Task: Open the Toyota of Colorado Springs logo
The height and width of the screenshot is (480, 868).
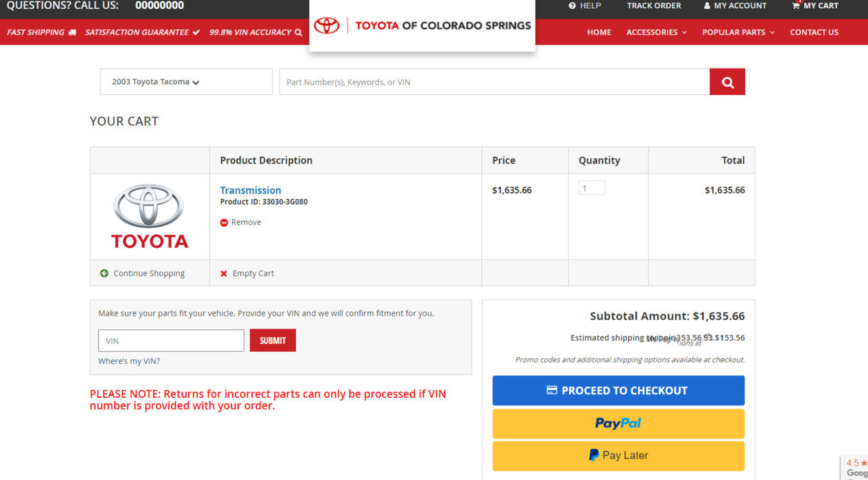Action: [x=422, y=26]
